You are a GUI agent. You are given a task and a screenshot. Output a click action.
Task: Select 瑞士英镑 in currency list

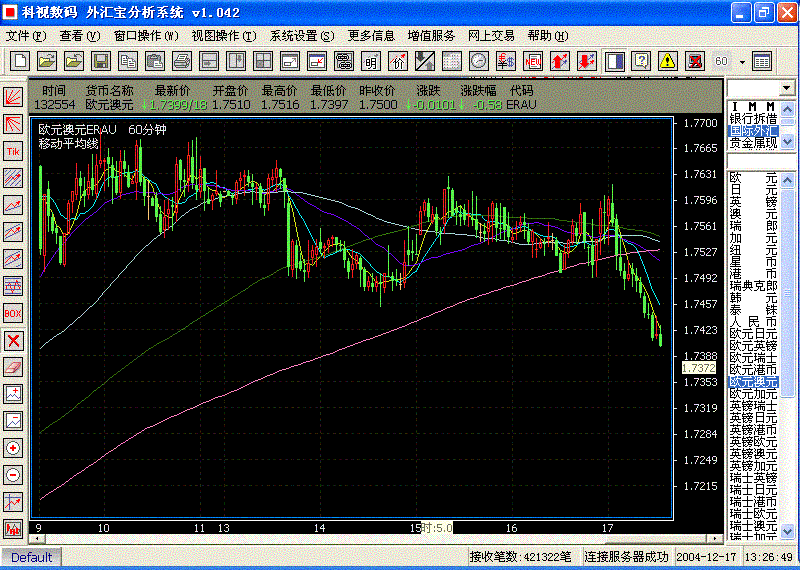(x=753, y=478)
